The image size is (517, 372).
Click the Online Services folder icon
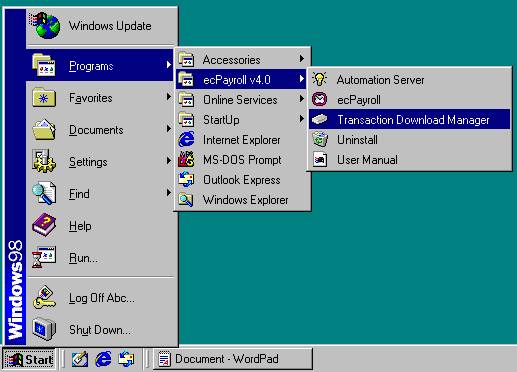(x=186, y=99)
